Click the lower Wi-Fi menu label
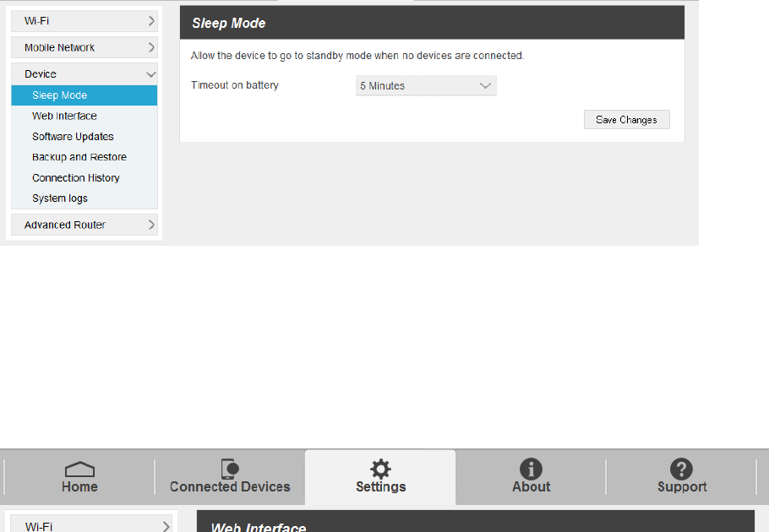 click(39, 527)
